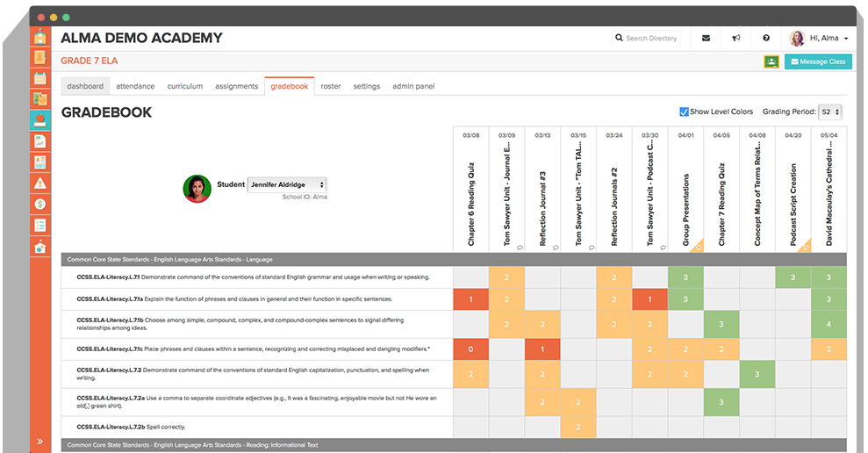Click the Search Directory field
The width and height of the screenshot is (868, 453).
(649, 39)
